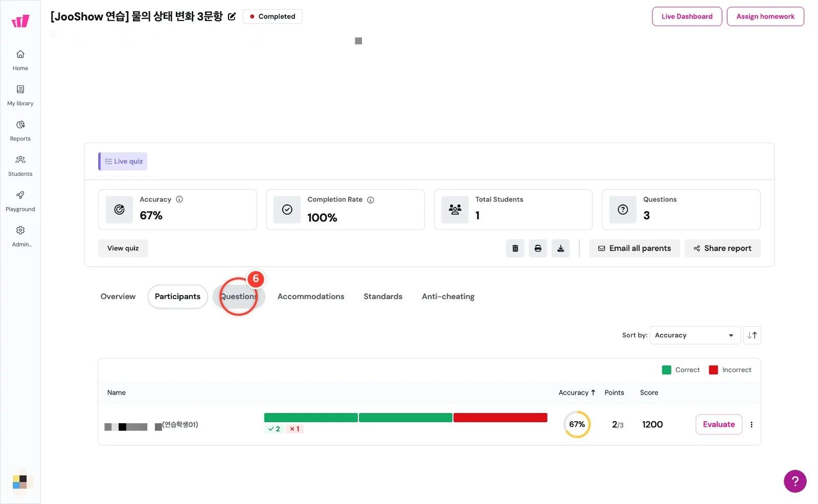Go to Home in the sidebar
This screenshot has width=818, height=504.
pyautogui.click(x=20, y=60)
